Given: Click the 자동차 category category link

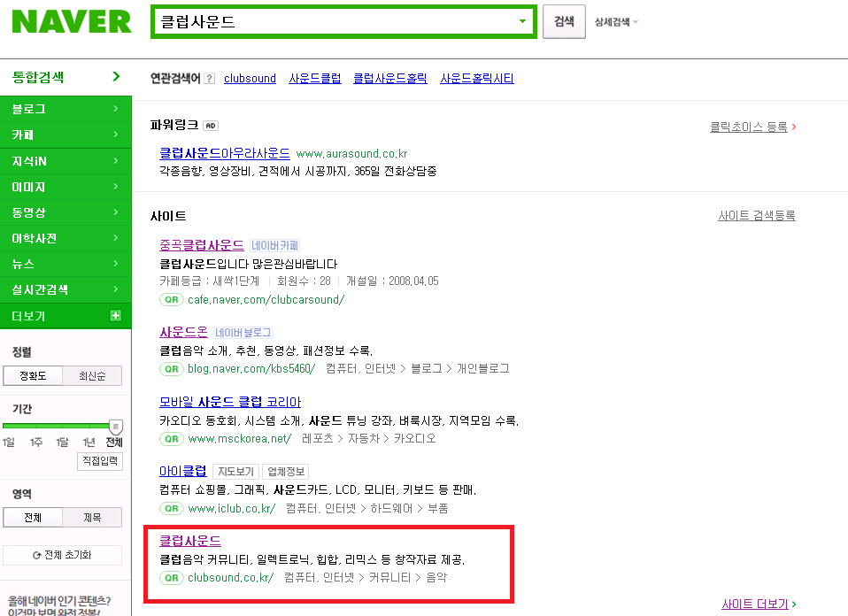Looking at the screenshot, I should pos(363,439).
